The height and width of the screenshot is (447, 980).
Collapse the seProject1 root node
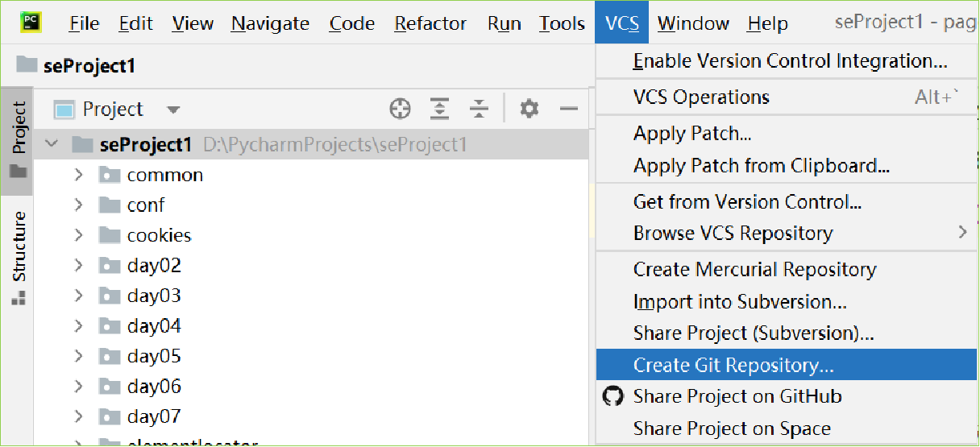coord(52,145)
